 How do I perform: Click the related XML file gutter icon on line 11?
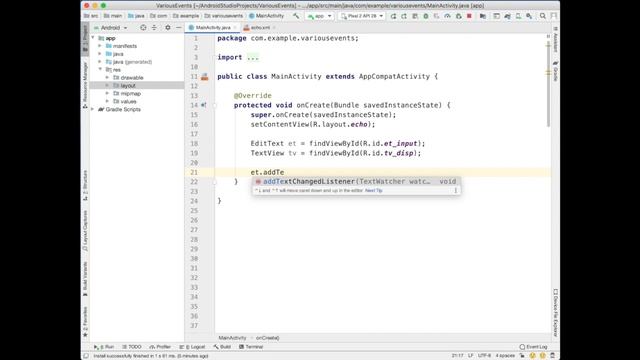[204, 77]
